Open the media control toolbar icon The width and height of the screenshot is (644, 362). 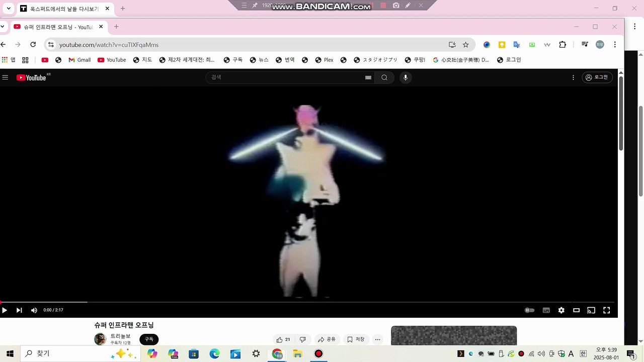click(585, 45)
